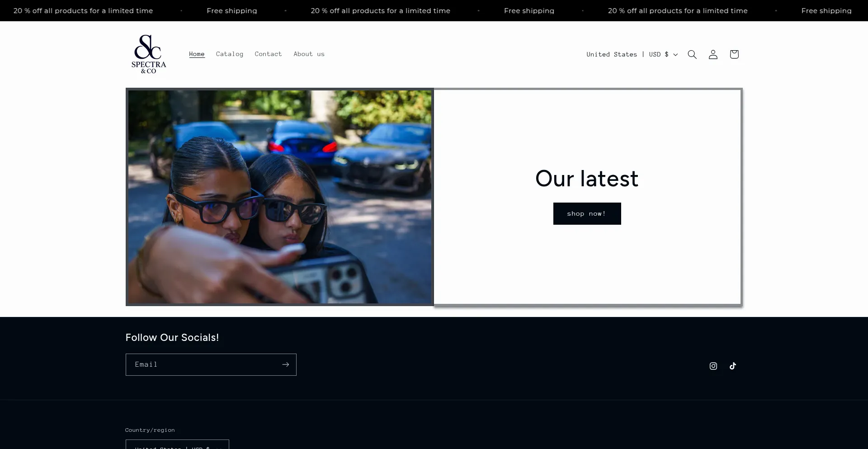Click the header currency chevron arrow

(675, 55)
